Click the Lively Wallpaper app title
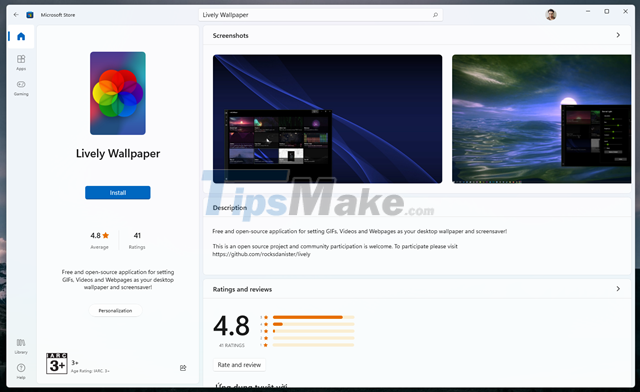Image resolution: width=640 pixels, height=392 pixels. click(x=118, y=154)
